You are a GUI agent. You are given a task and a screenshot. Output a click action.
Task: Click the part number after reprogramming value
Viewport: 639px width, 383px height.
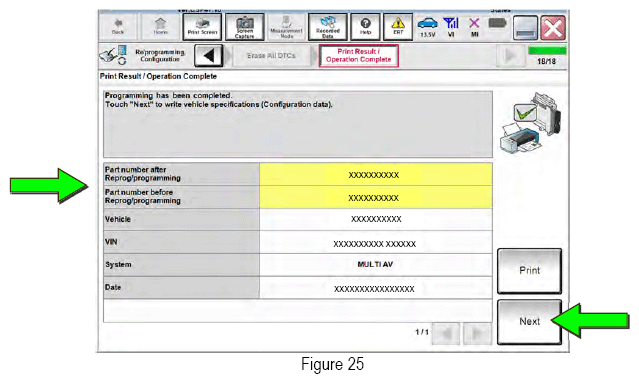click(x=375, y=174)
